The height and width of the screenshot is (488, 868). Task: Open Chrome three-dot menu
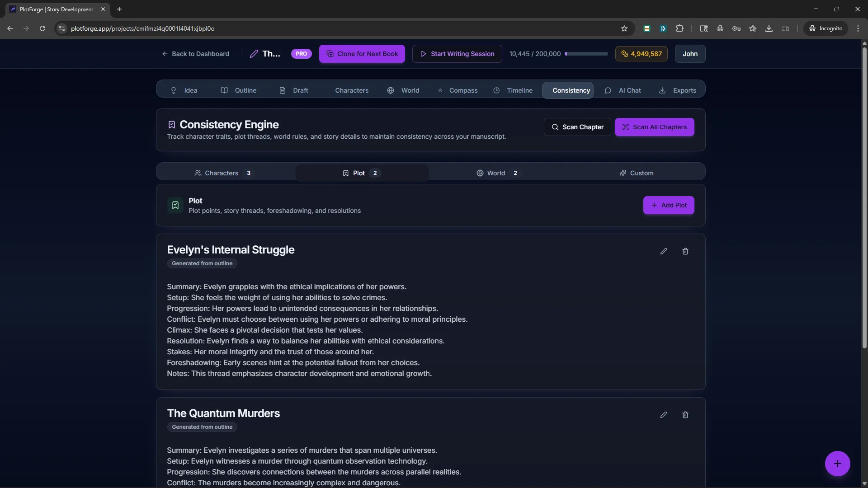[x=858, y=28]
